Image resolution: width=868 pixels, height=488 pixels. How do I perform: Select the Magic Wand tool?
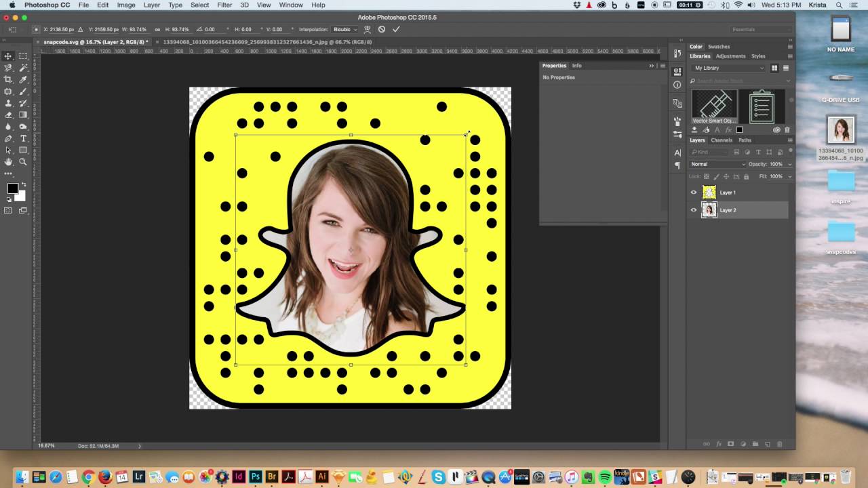point(23,68)
